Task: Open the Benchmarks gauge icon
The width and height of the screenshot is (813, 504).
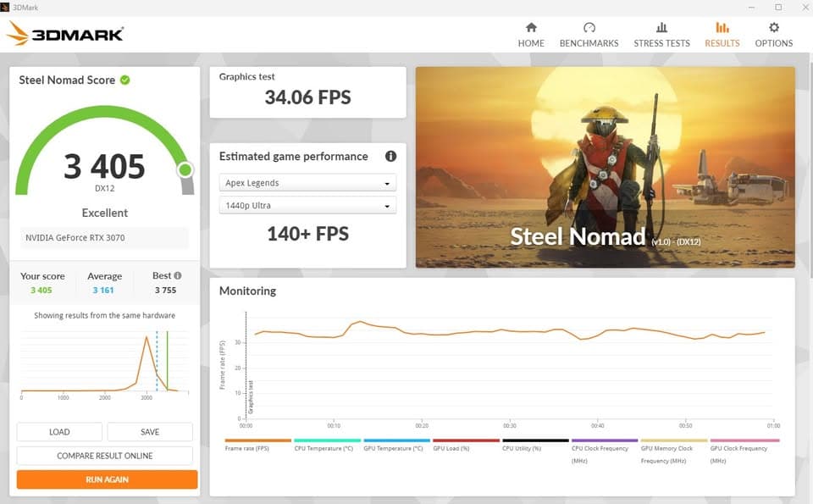Action: point(589,27)
